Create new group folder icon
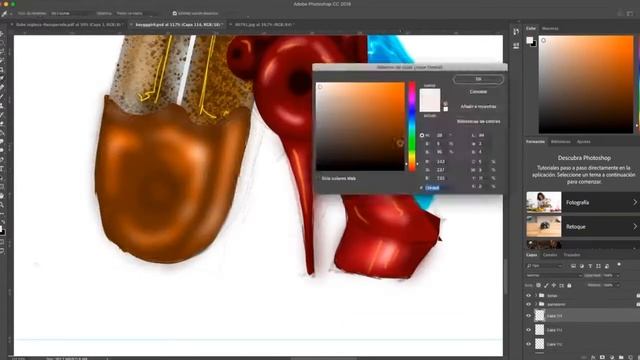 621,357
